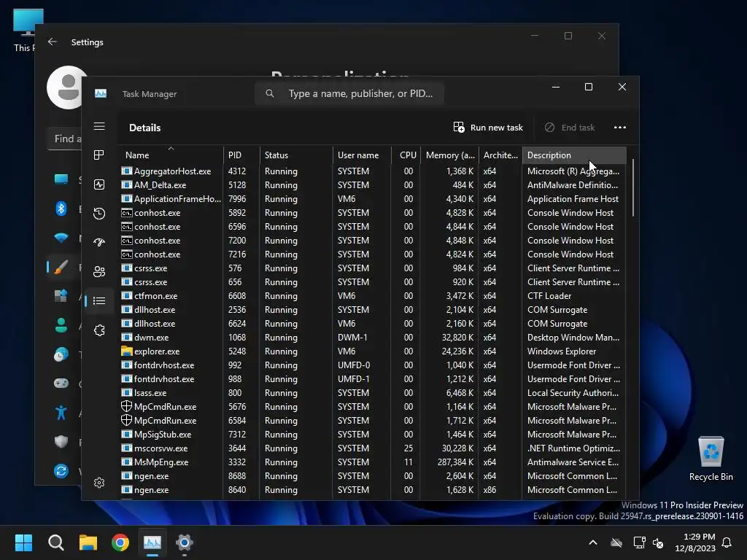Screen dimensions: 747x560
Task: Click Antimalware Service description cell
Action: (573, 462)
